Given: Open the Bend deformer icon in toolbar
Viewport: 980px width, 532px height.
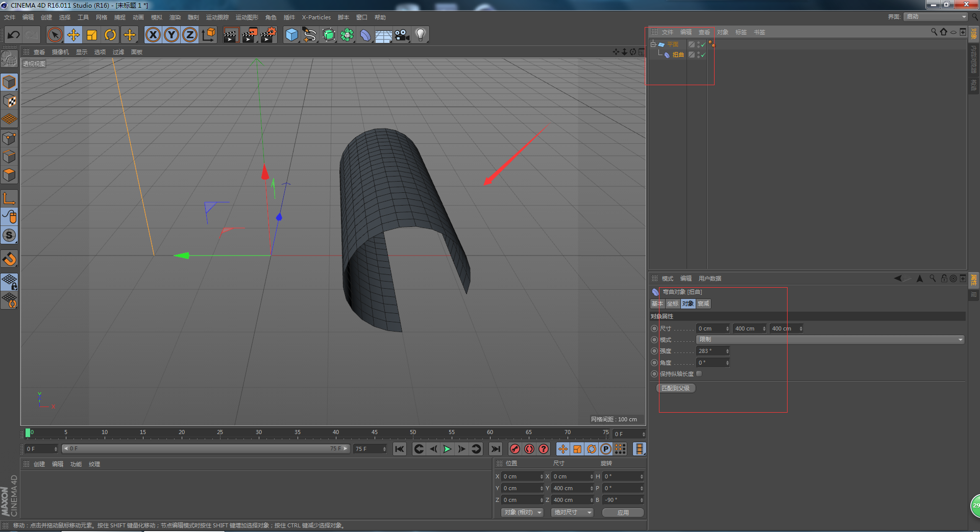Looking at the screenshot, I should pos(365,35).
